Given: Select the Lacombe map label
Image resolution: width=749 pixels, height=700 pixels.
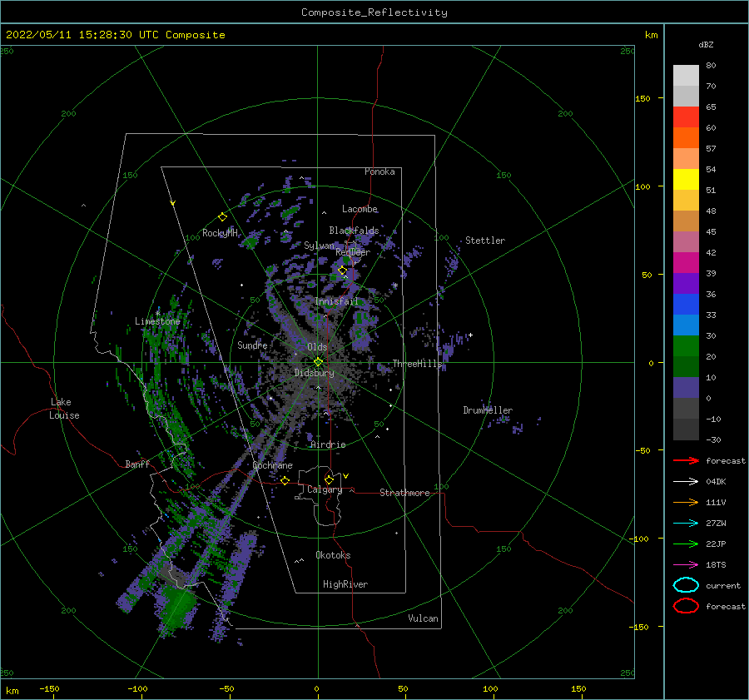Looking at the screenshot, I should pyautogui.click(x=360, y=209).
